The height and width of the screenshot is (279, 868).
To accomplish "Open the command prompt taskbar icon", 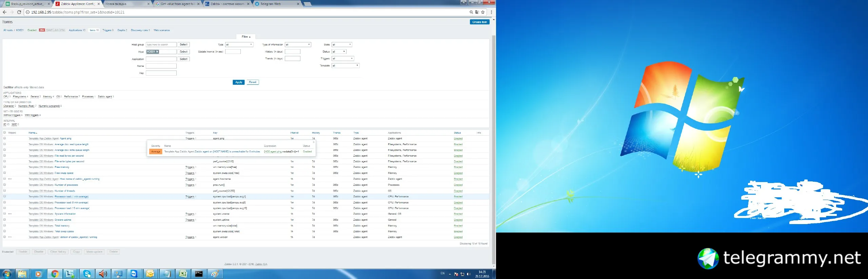I will (x=199, y=274).
